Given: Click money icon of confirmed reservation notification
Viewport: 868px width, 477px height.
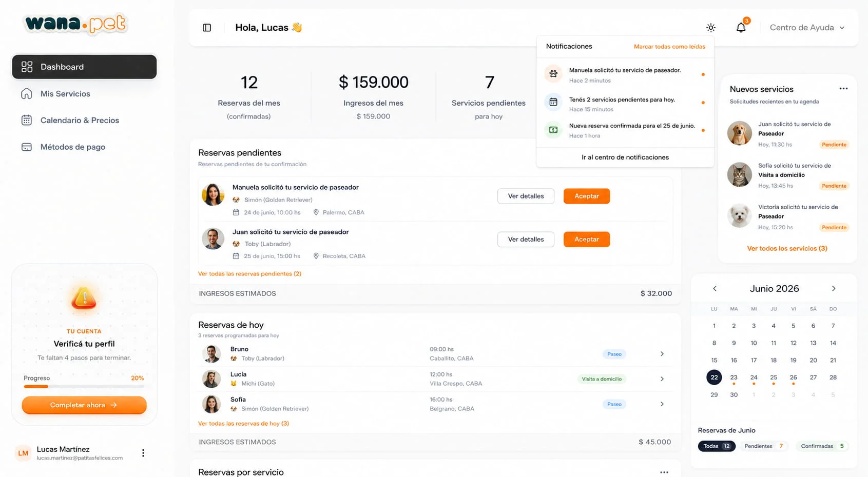Looking at the screenshot, I should pyautogui.click(x=553, y=130).
